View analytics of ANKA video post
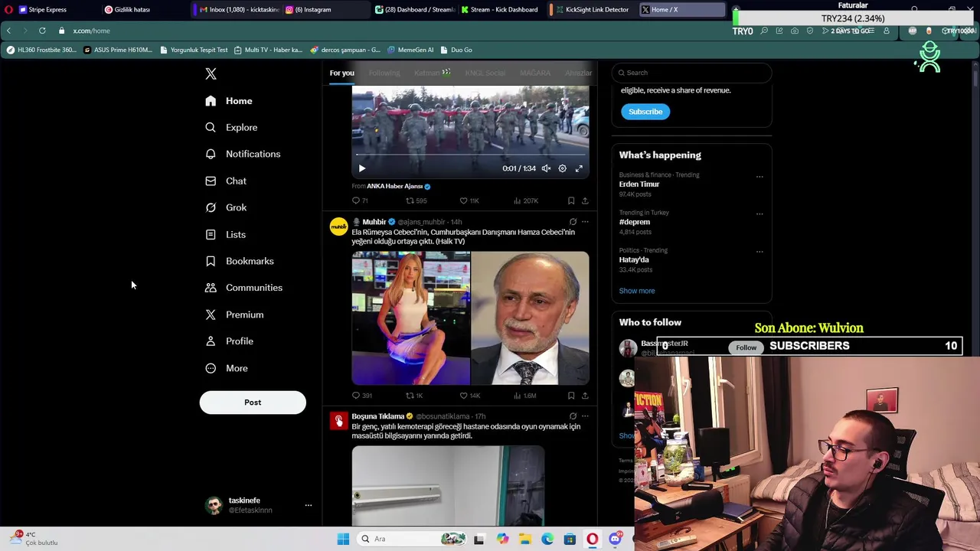Viewport: 980px width, 551px height. (x=525, y=201)
